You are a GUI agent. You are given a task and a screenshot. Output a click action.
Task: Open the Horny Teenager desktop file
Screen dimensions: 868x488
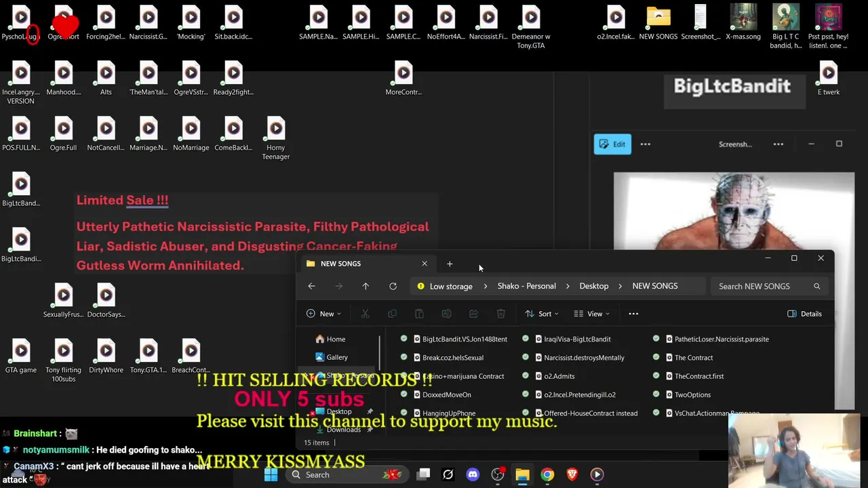276,139
